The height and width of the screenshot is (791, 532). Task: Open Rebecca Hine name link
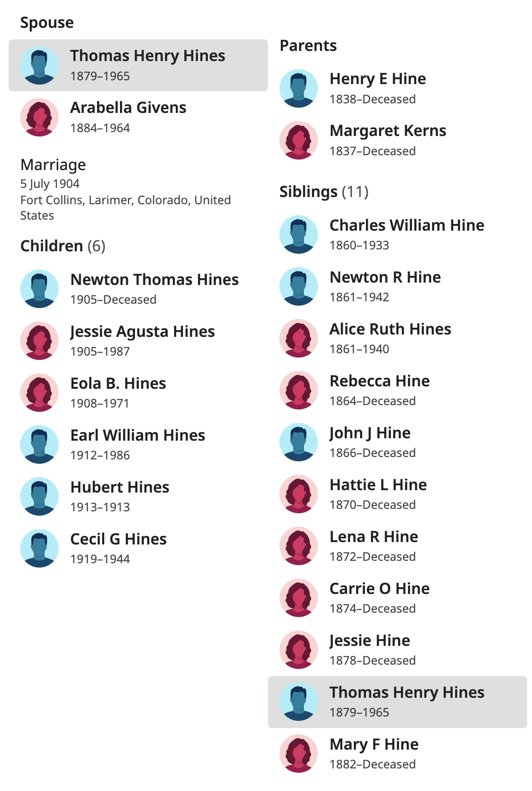tap(379, 381)
